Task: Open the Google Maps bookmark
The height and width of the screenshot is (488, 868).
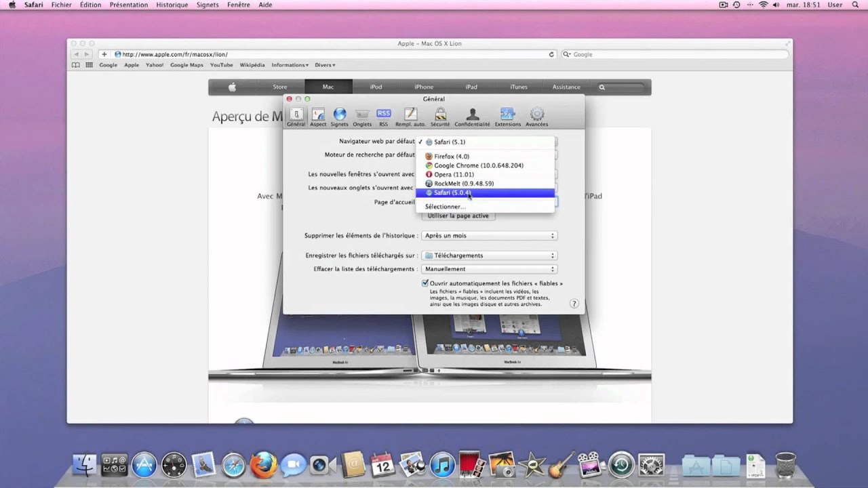Action: 186,65
